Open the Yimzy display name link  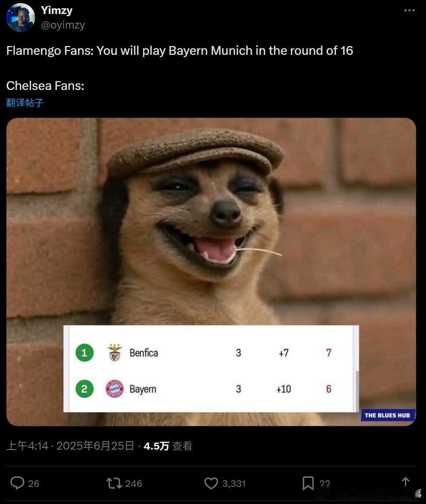[57, 10]
